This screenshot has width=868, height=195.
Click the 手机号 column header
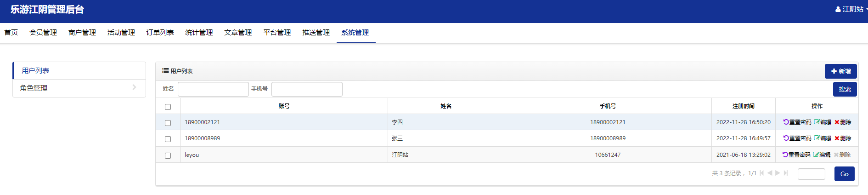point(608,106)
